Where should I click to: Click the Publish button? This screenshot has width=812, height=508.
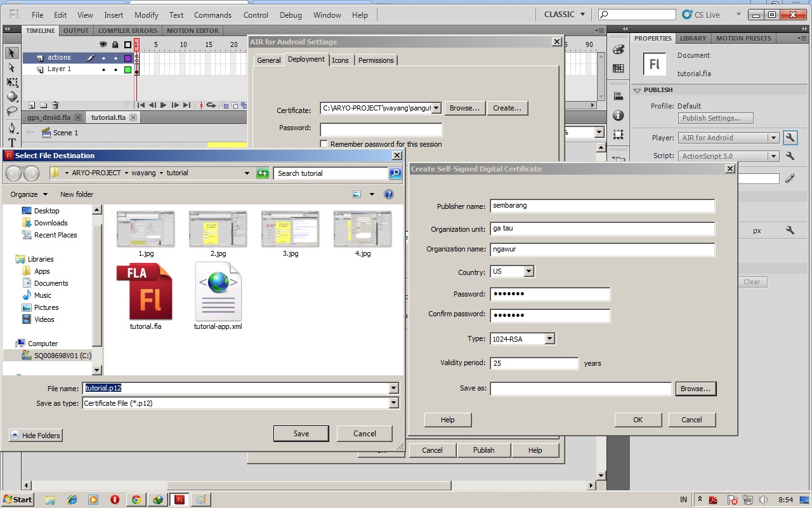click(x=483, y=450)
